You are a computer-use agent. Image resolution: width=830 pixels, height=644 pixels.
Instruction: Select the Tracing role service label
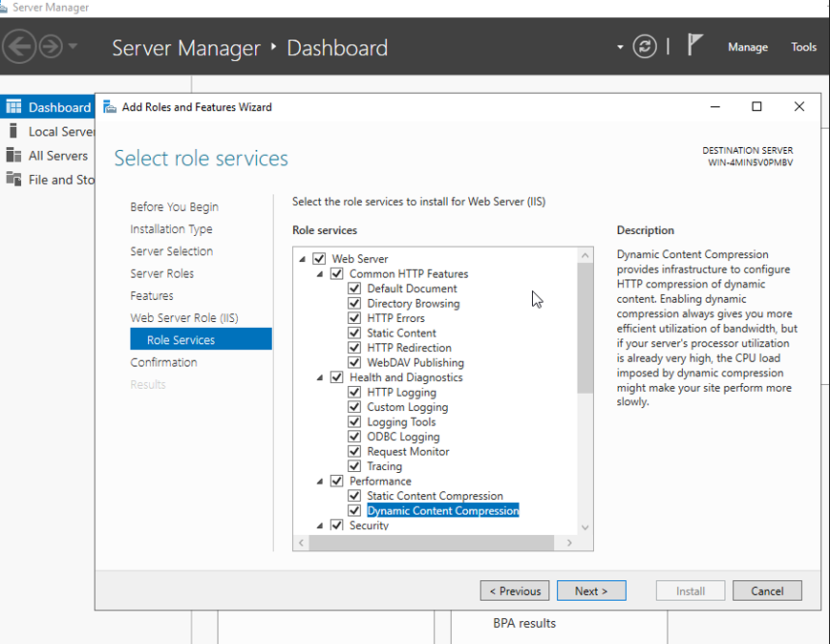(385, 466)
